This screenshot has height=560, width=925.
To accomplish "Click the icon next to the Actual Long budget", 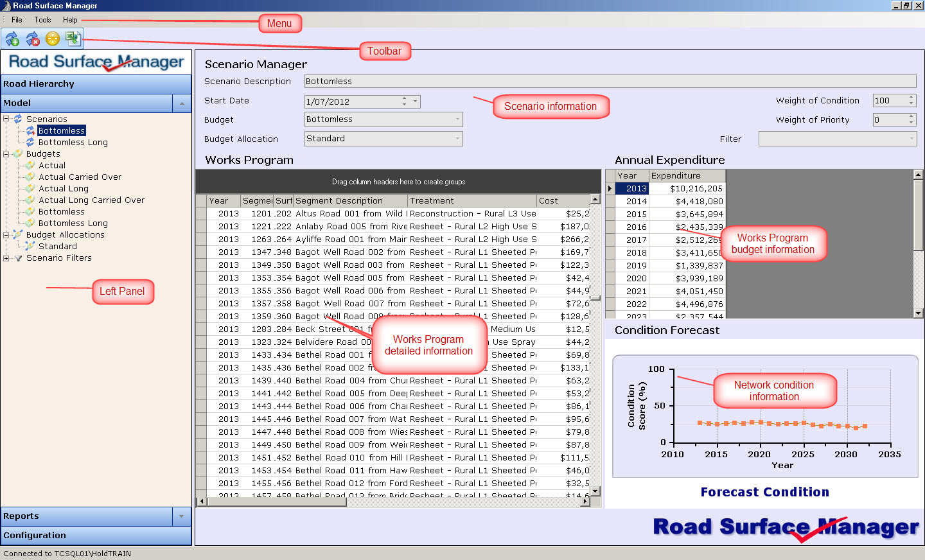I will tap(30, 188).
